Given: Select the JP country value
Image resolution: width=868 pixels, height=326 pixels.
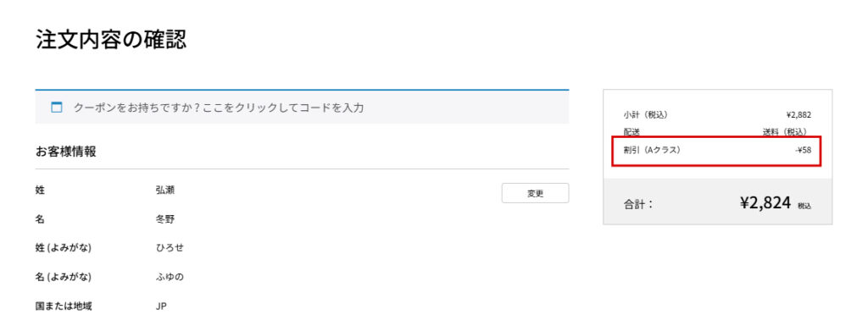Looking at the screenshot, I should (x=161, y=307).
